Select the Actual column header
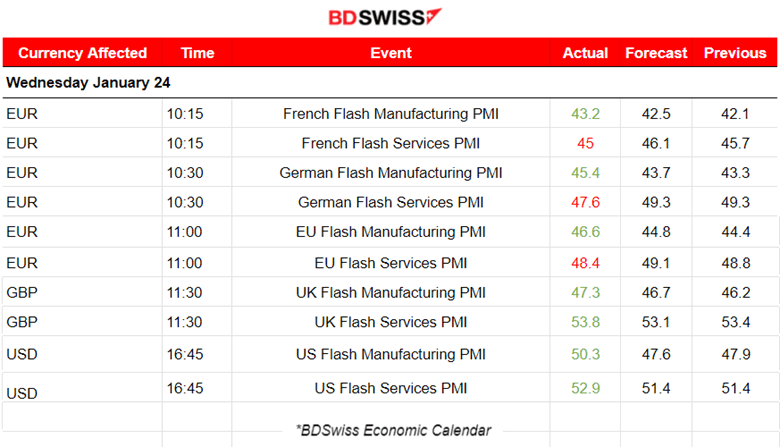 [x=586, y=53]
